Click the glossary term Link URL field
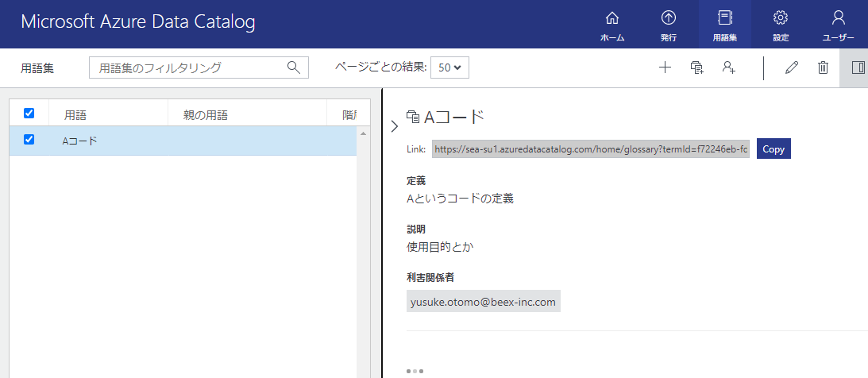 coord(591,148)
